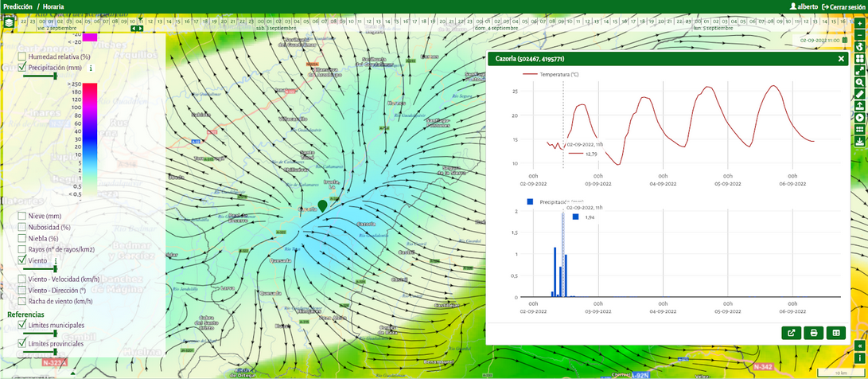868x379 pixels.
Task: Step timeline forward one hour
Action: click(141, 28)
